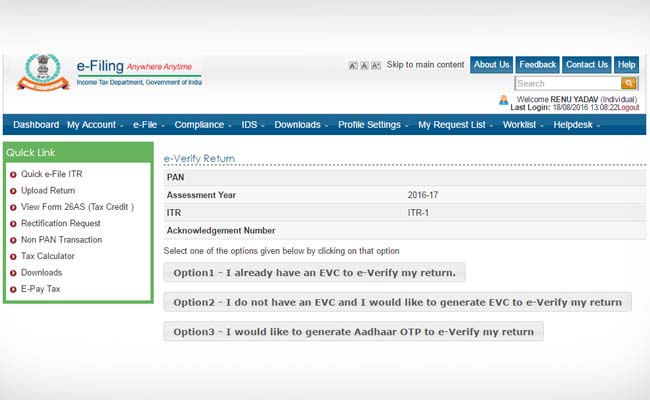Click bullet icon beside Quick e-File ITR
Viewport: 650px width, 400px height.
click(13, 175)
